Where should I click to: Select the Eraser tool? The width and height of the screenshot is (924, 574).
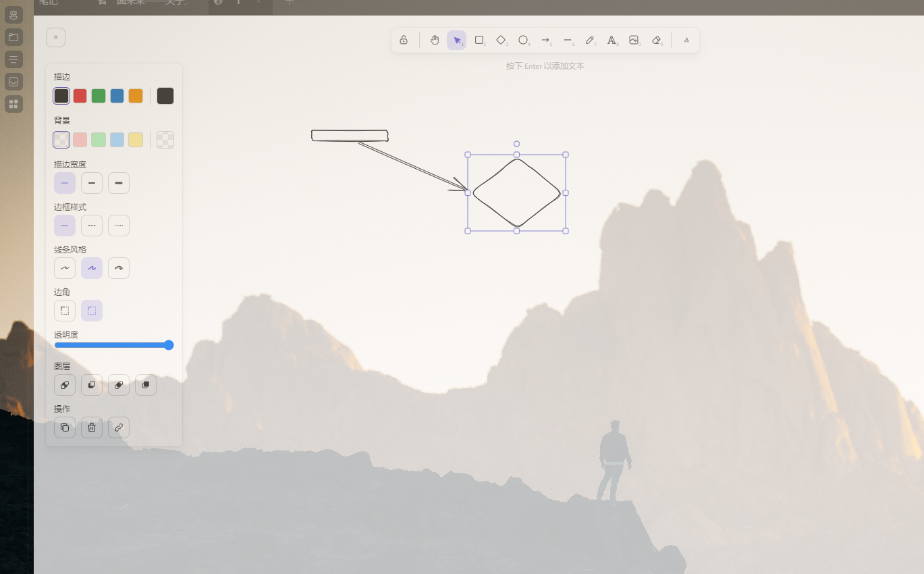tap(656, 41)
